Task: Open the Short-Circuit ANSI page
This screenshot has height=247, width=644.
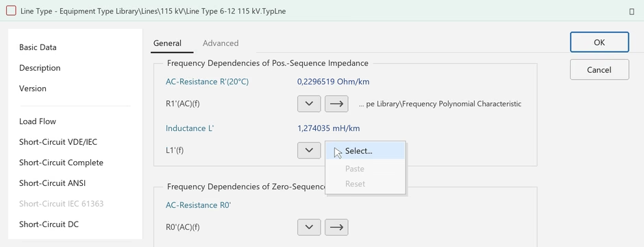Action: tap(52, 183)
